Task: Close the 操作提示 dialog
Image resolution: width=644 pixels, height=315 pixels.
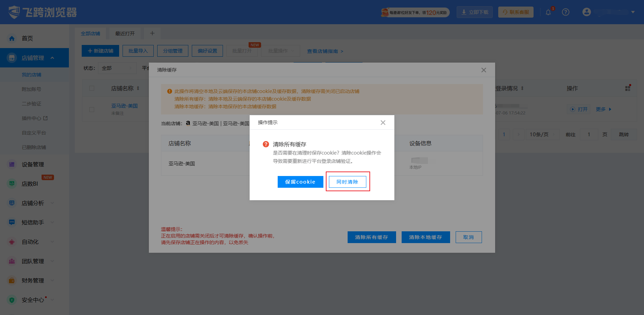Action: click(x=383, y=123)
